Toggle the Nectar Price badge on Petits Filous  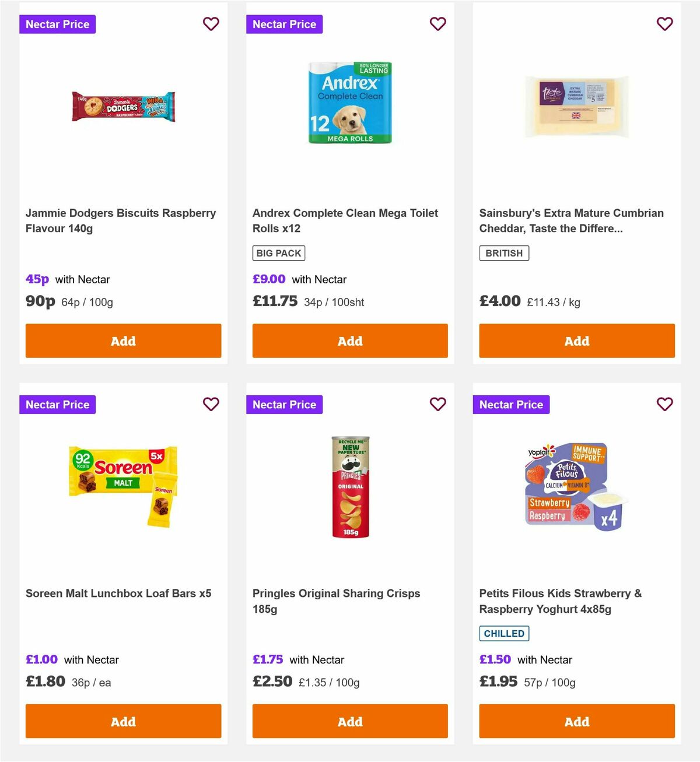click(511, 404)
